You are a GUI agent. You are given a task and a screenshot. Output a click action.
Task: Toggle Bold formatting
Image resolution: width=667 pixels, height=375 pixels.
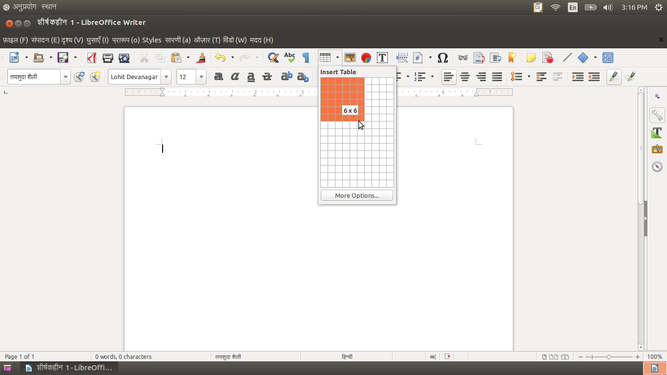(x=219, y=77)
